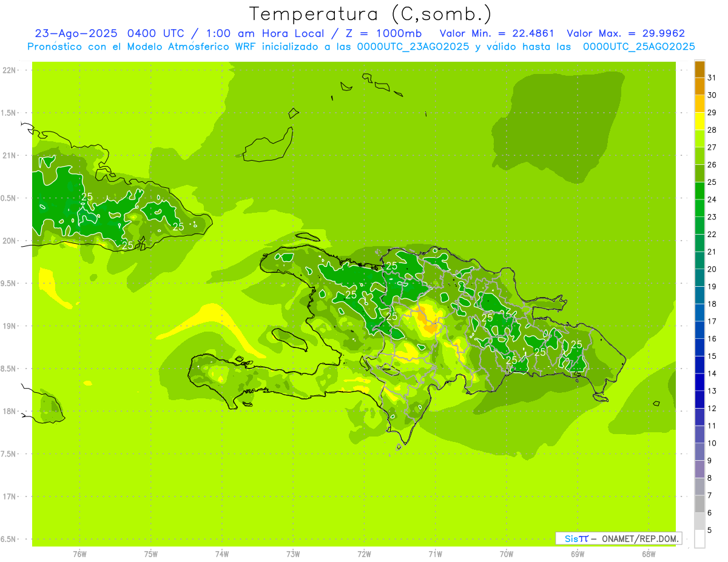Click the '71W' longitude label
The width and height of the screenshot is (728, 562).
point(435,554)
